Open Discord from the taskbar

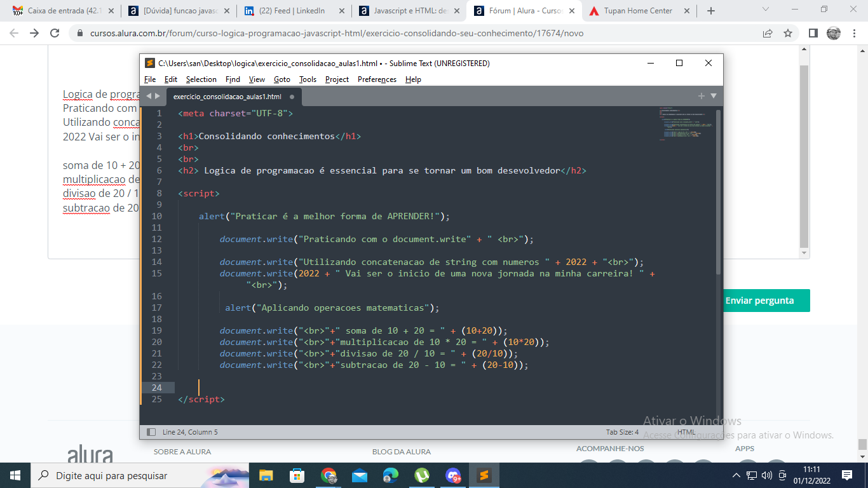(453, 475)
